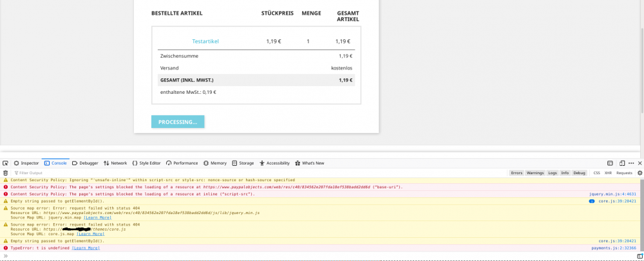The width and height of the screenshot is (644, 261).
Task: Click the PROCESSING... button
Action: point(178,122)
